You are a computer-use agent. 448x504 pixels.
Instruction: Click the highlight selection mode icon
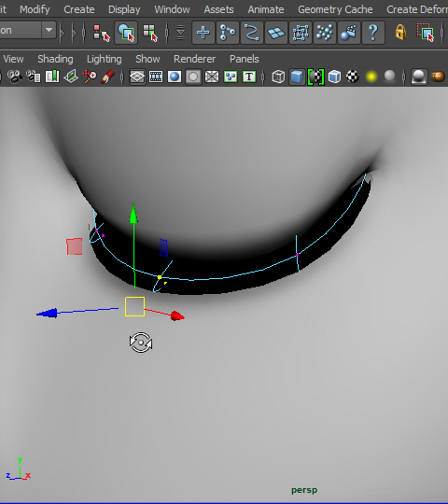click(426, 33)
